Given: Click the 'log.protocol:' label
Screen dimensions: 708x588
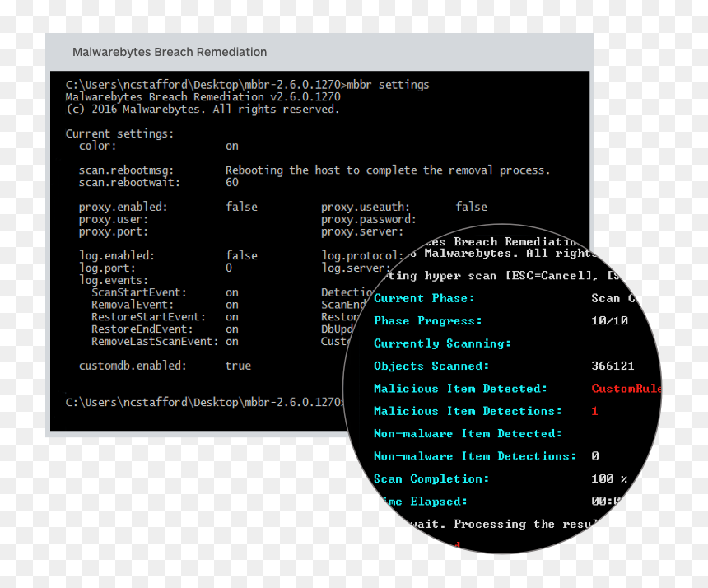Looking at the screenshot, I should [x=362, y=255].
